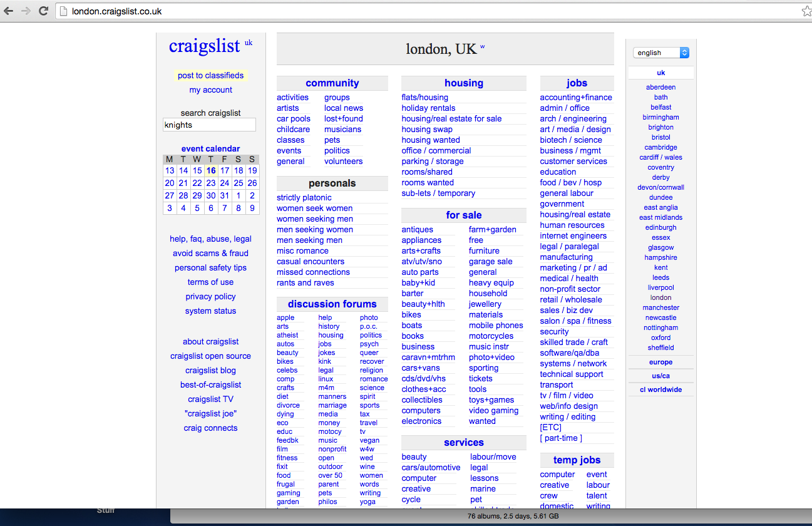
Task: Open accounting+finance jobs link
Action: pos(576,97)
